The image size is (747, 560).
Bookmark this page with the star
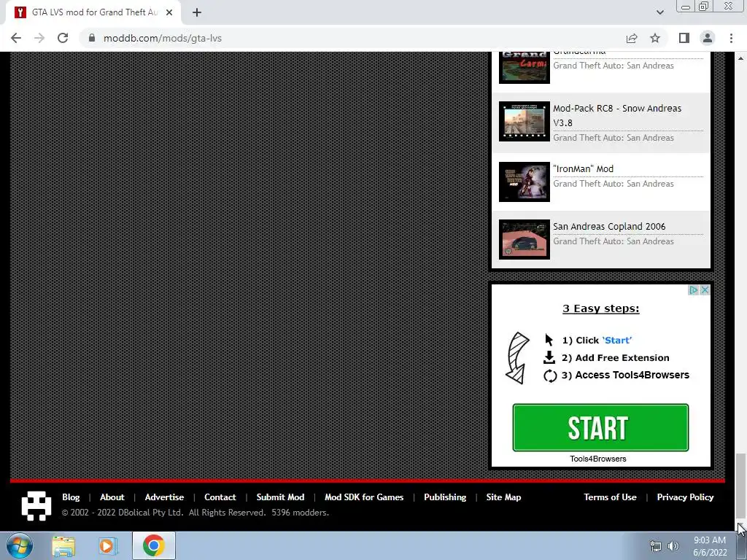[x=655, y=38]
